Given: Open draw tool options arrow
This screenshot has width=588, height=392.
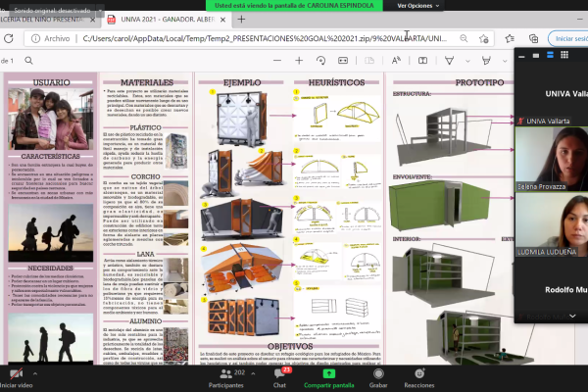Looking at the screenshot, I should (x=467, y=61).
